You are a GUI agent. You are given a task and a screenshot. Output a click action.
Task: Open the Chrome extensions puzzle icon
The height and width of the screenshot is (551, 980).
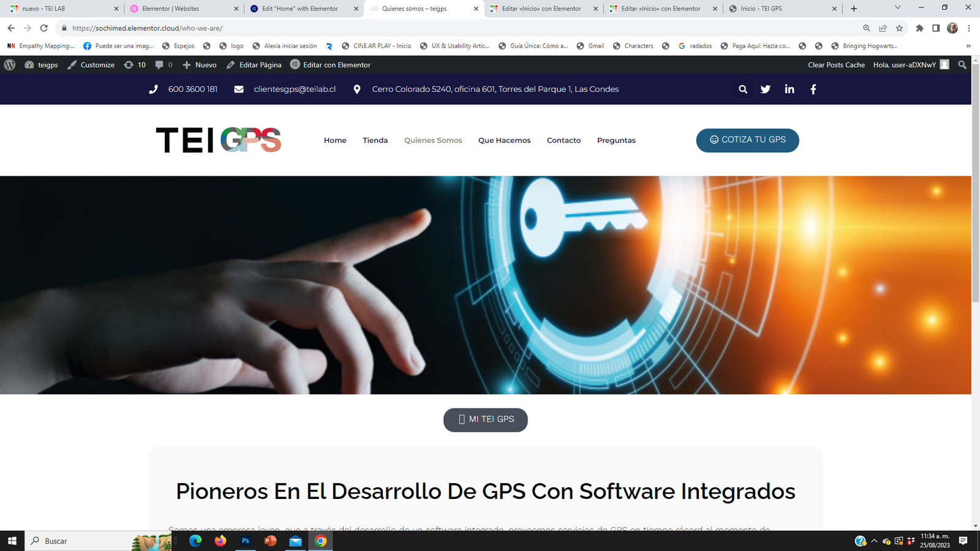(x=919, y=28)
